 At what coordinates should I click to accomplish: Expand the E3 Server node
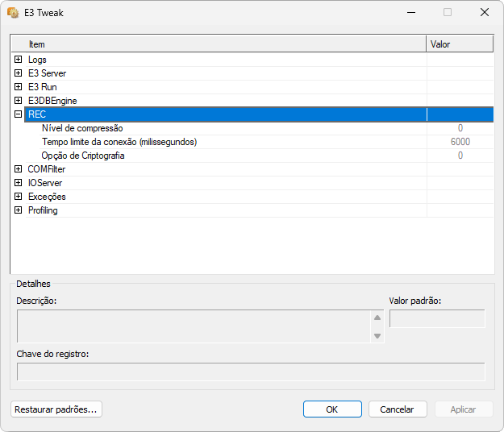18,73
